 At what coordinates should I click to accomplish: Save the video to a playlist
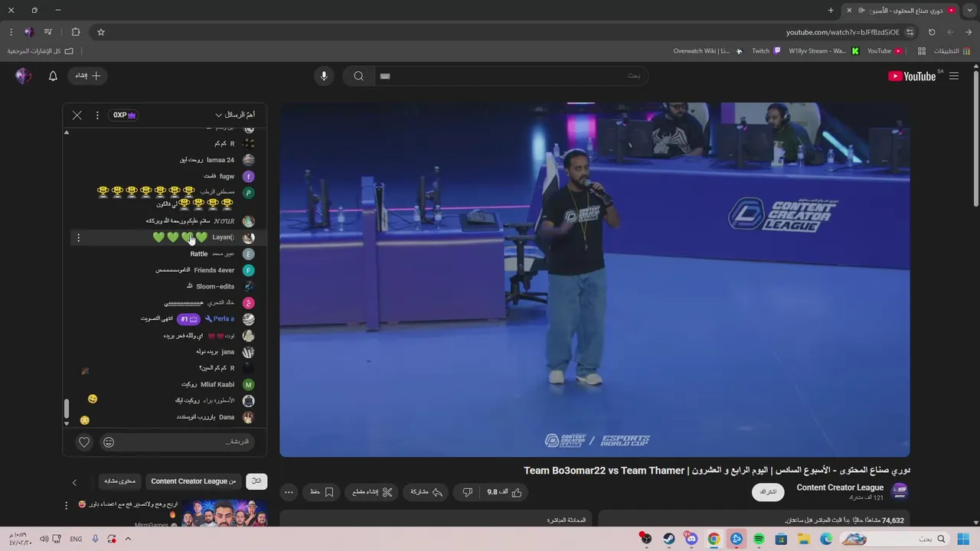point(322,492)
